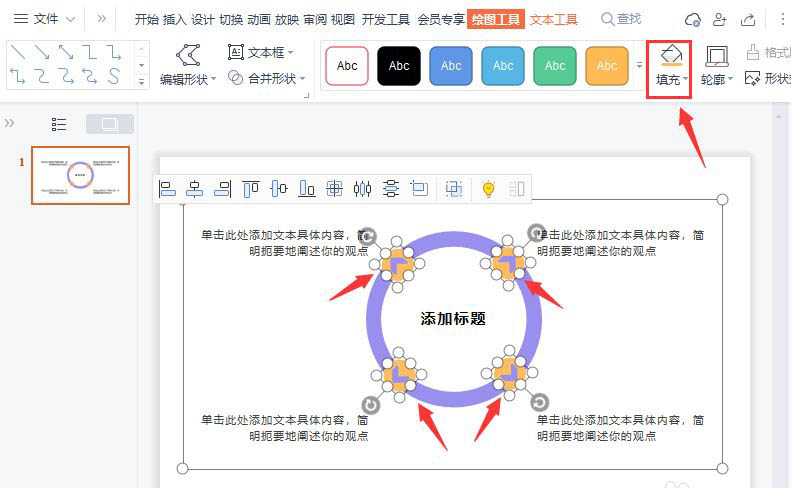
Task: Switch to the Drawing Tools tab
Action: pos(495,19)
